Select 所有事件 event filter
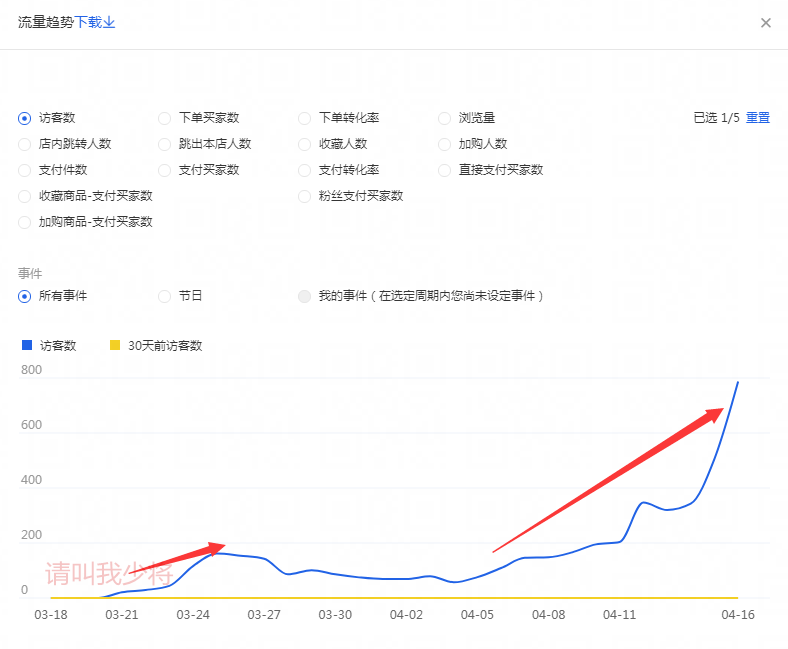Screen dimensions: 788x649 [x=25, y=296]
